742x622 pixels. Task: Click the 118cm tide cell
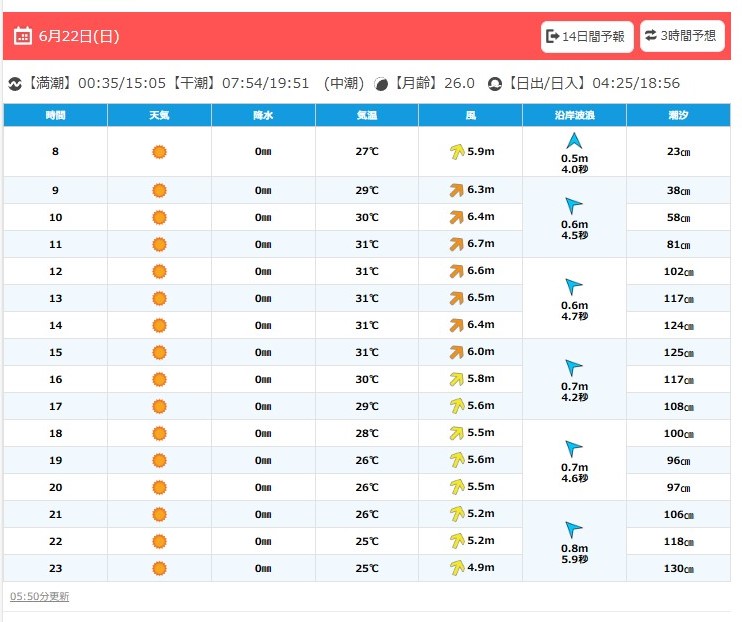pos(678,541)
